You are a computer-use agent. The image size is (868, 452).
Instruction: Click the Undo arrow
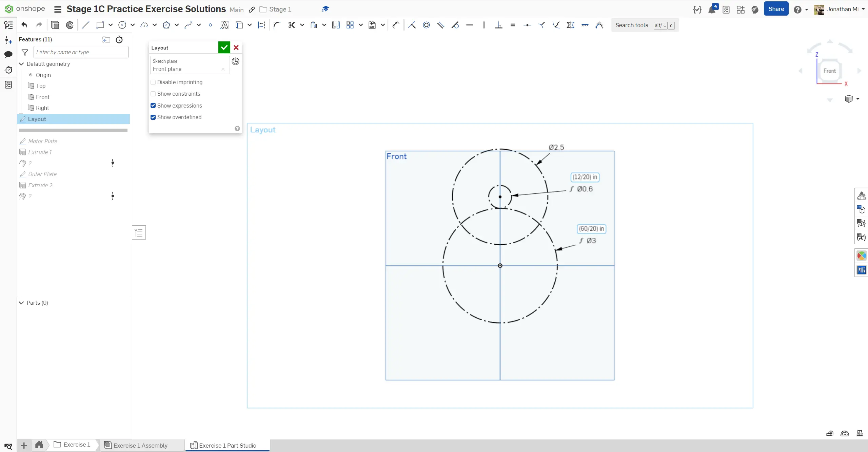(x=24, y=25)
